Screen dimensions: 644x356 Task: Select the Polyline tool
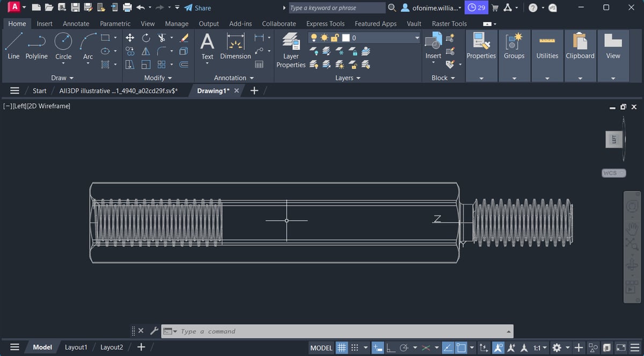tap(36, 47)
